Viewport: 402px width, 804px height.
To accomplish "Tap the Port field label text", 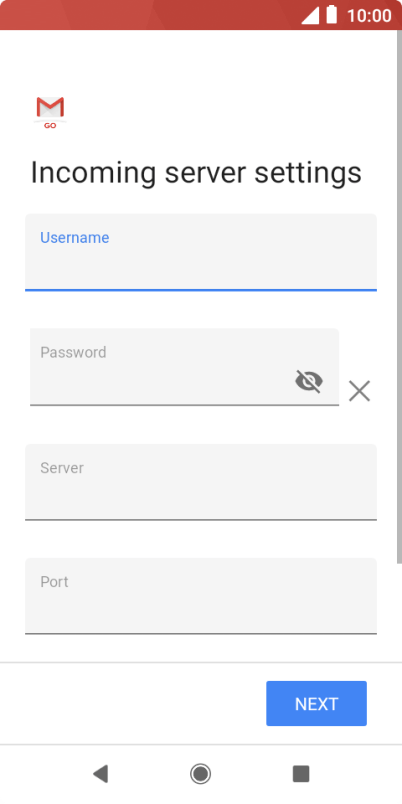I will (54, 582).
